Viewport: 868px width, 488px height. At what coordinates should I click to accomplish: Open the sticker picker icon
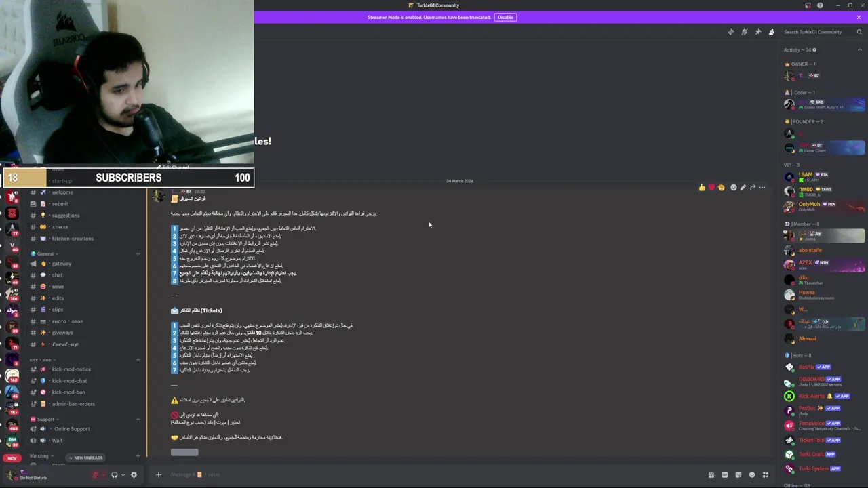click(738, 475)
